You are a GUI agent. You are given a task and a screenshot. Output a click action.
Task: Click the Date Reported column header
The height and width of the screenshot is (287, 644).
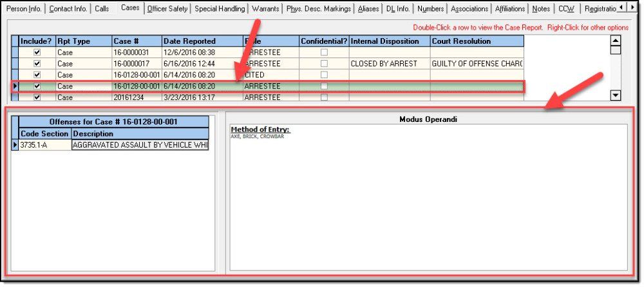[202, 41]
